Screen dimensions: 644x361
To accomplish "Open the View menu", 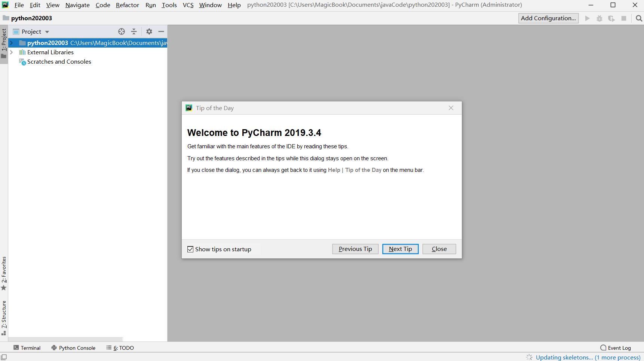I will click(x=53, y=5).
